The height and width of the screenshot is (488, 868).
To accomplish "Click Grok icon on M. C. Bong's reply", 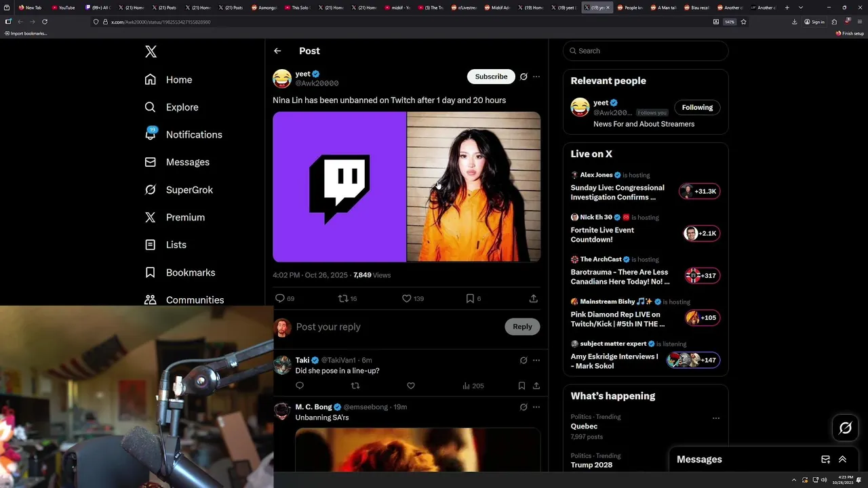I will tap(524, 407).
